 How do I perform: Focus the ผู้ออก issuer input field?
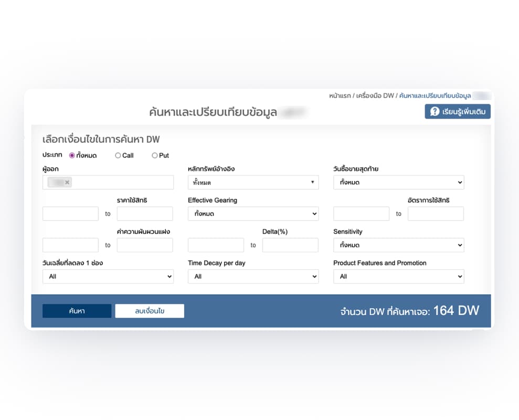[x=121, y=182]
